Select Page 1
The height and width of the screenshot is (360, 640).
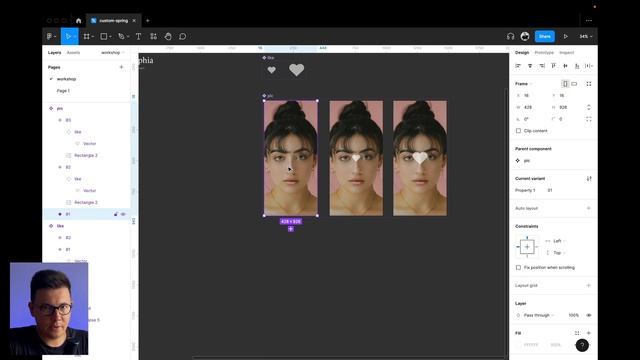click(x=63, y=91)
